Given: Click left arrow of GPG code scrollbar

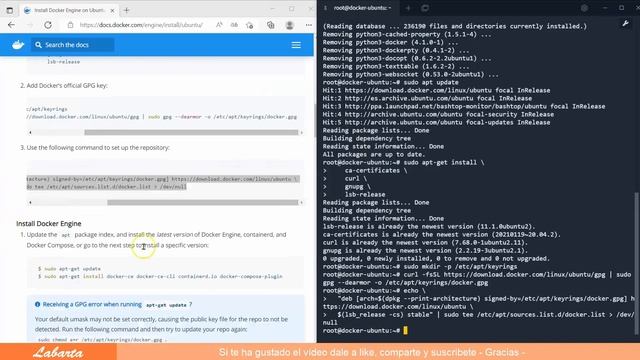Looking at the screenshot, I should (30, 132).
